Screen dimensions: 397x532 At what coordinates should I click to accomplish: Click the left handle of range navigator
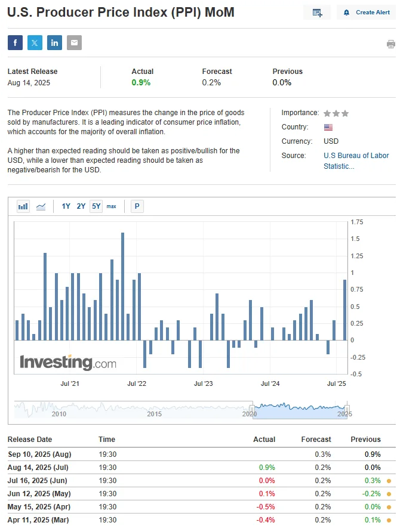pos(252,409)
